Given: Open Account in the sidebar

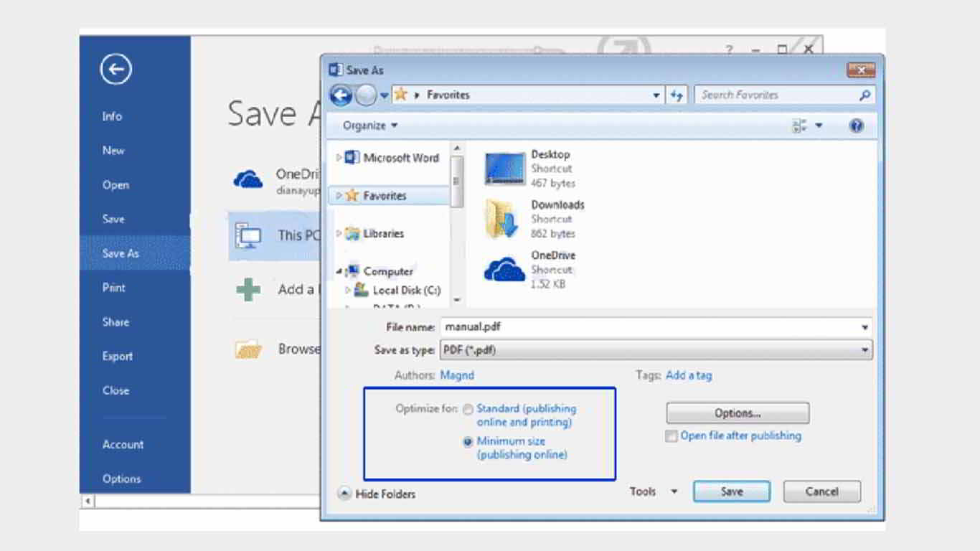Looking at the screenshot, I should tap(123, 445).
